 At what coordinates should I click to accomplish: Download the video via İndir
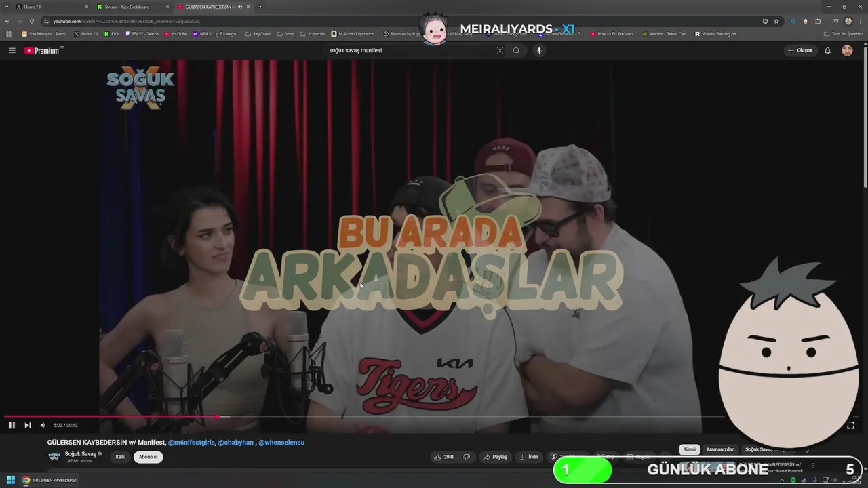529,457
